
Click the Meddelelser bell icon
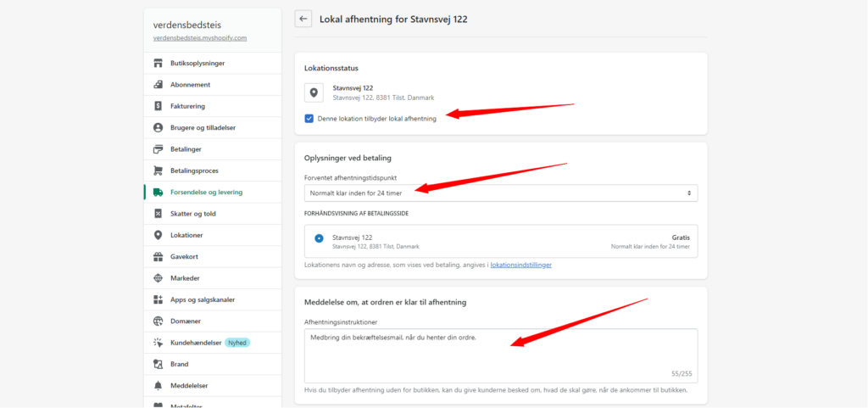(x=158, y=385)
